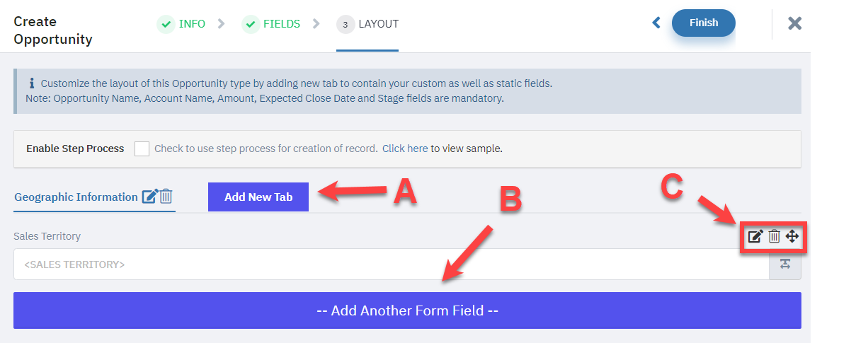The image size is (868, 343).
Task: Click the Sales Territory input field
Action: point(392,264)
